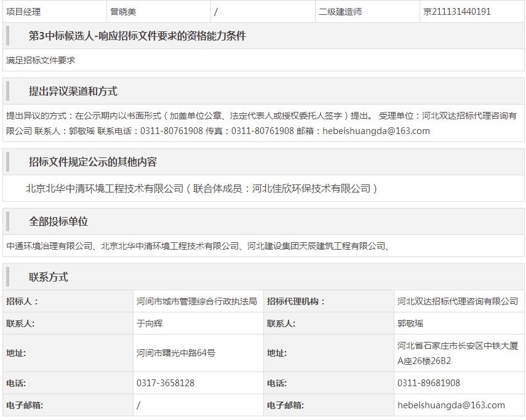Image resolution: width=526 pixels, height=420 pixels.
Task: Click the text 满足招标文件要求
Action: pyautogui.click(x=41, y=60)
